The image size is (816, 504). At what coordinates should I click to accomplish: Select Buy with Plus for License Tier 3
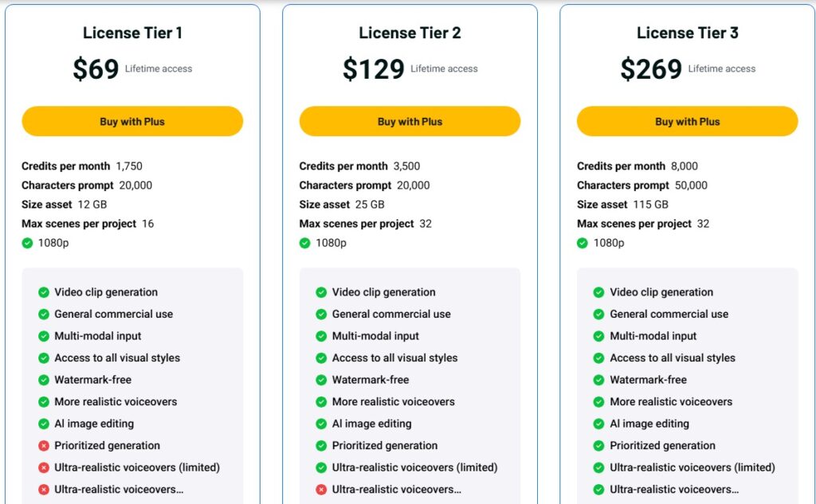[687, 122]
